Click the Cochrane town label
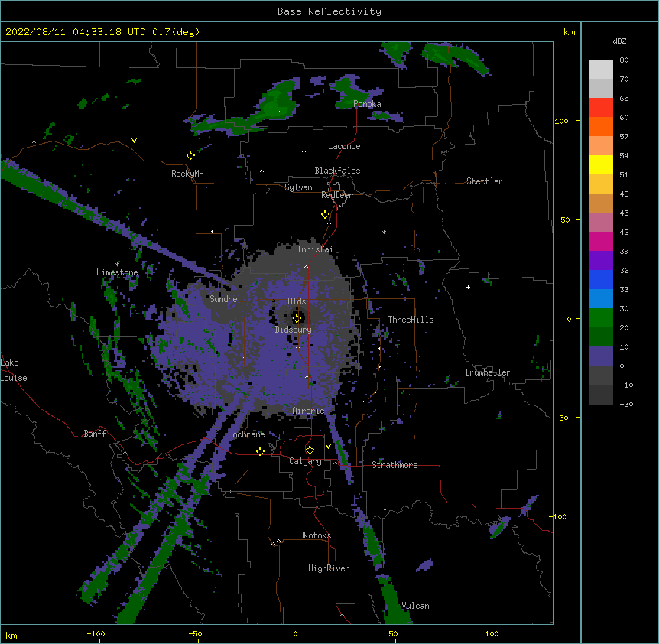Image resolution: width=659 pixels, height=644 pixels. (x=246, y=434)
